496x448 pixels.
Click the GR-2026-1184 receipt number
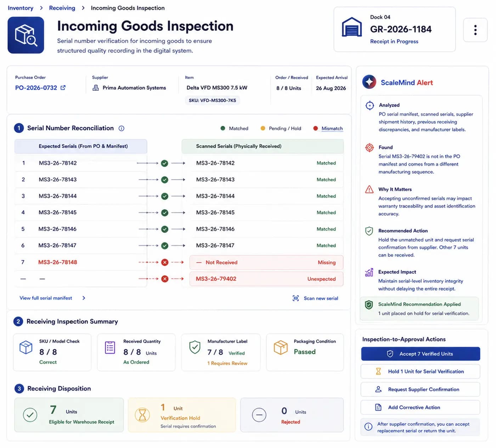pos(401,29)
